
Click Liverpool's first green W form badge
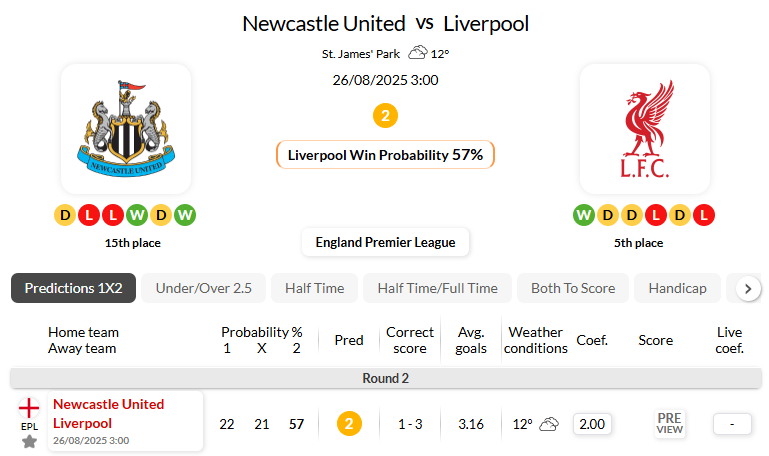coord(584,214)
